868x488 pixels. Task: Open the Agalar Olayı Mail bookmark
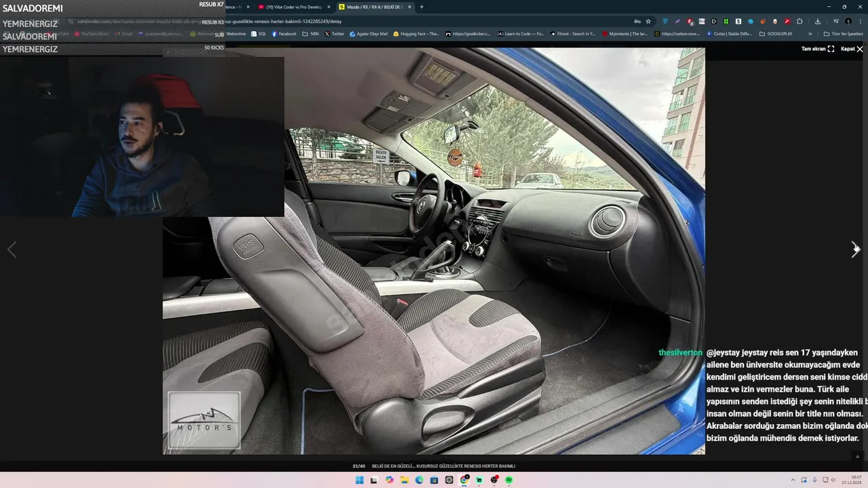tap(369, 34)
